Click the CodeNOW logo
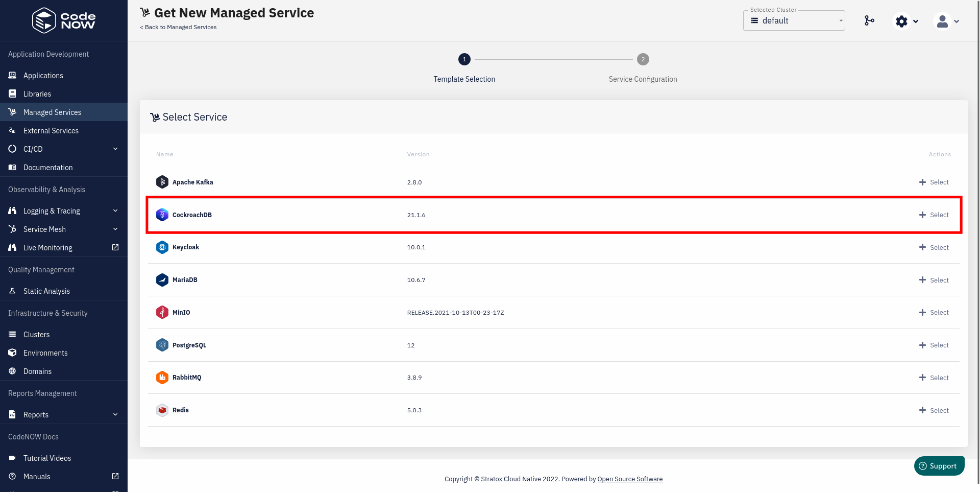The height and width of the screenshot is (492, 980). coord(64,20)
